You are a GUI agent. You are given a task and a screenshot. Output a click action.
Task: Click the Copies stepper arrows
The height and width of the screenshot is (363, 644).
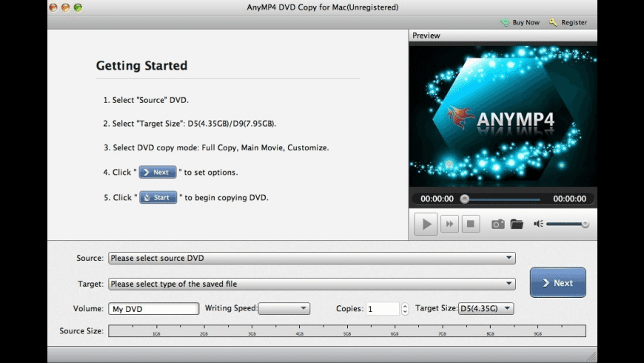tap(405, 309)
